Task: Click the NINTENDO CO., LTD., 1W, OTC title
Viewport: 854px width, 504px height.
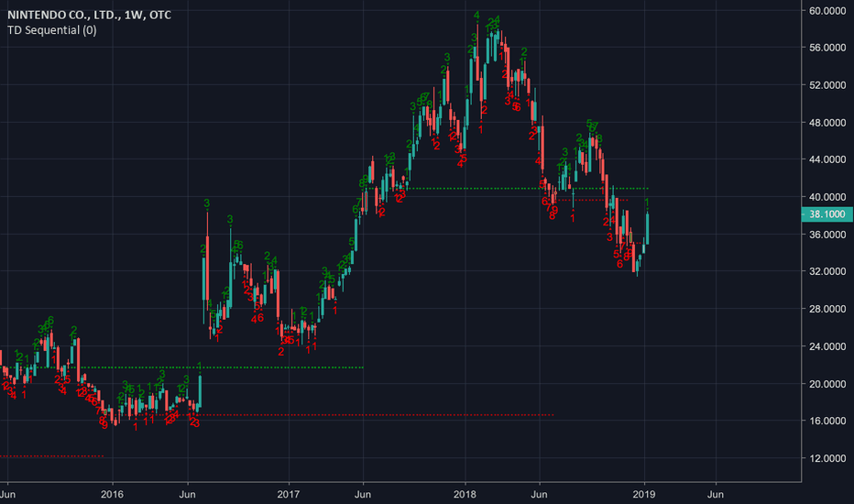Action: tap(89, 15)
